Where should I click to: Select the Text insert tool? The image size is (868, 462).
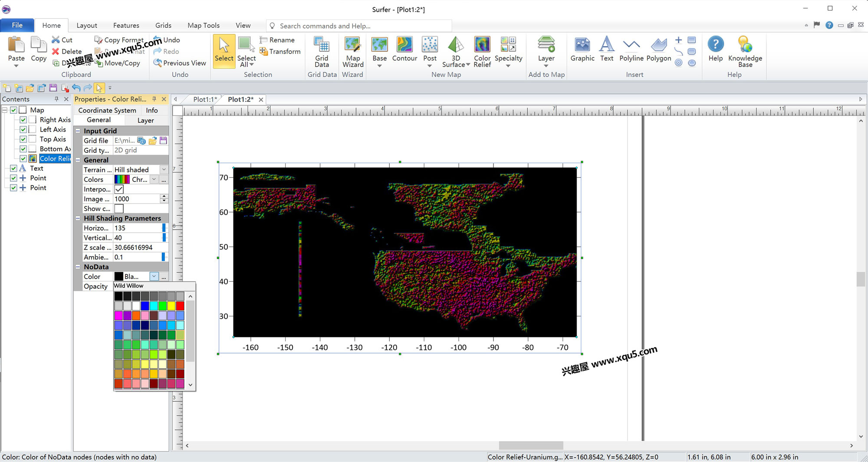[x=607, y=49]
